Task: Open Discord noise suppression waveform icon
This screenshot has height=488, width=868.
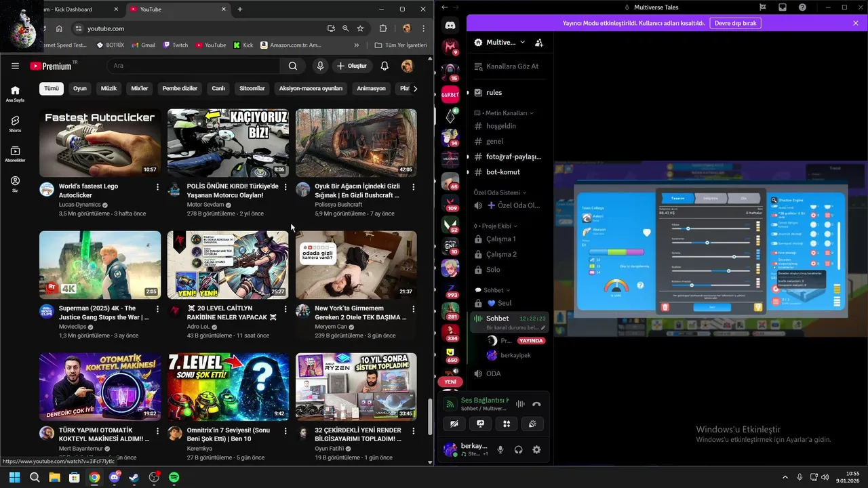Action: [520, 404]
